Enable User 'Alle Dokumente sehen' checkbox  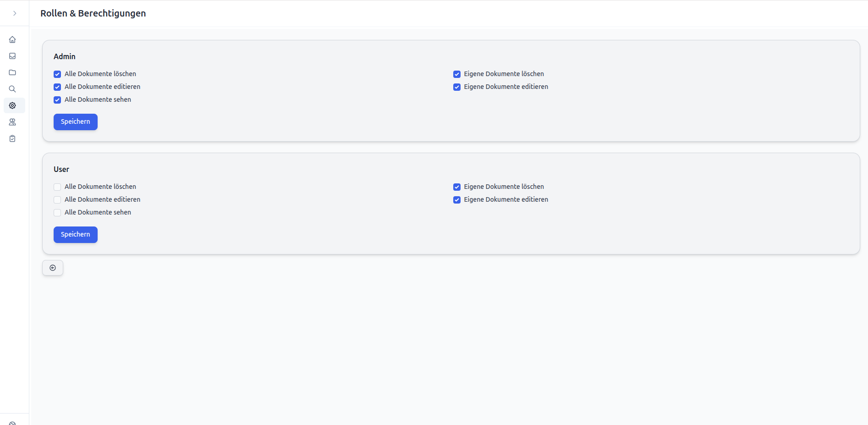point(57,213)
